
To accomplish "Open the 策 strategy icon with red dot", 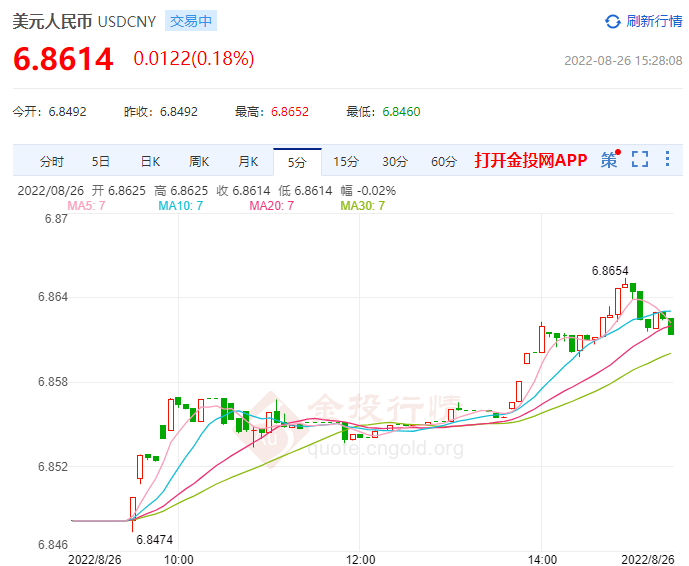I will (610, 159).
